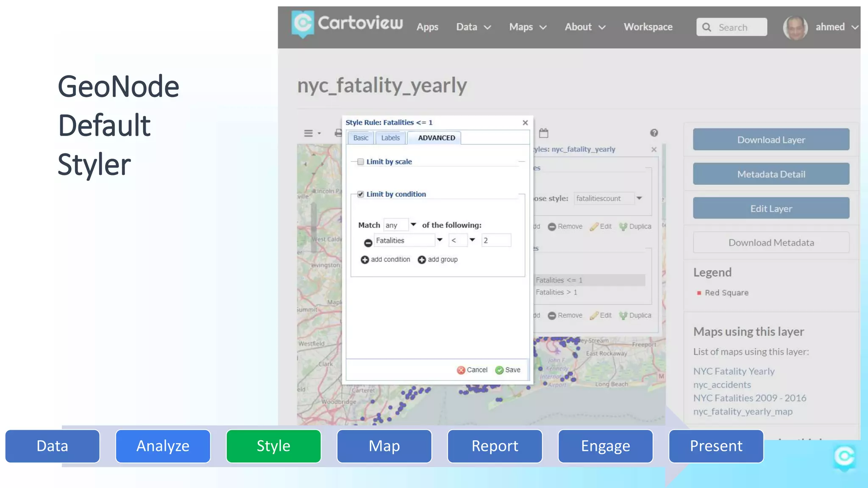Open the Workspace menu item
The height and width of the screenshot is (488, 868).
(648, 27)
